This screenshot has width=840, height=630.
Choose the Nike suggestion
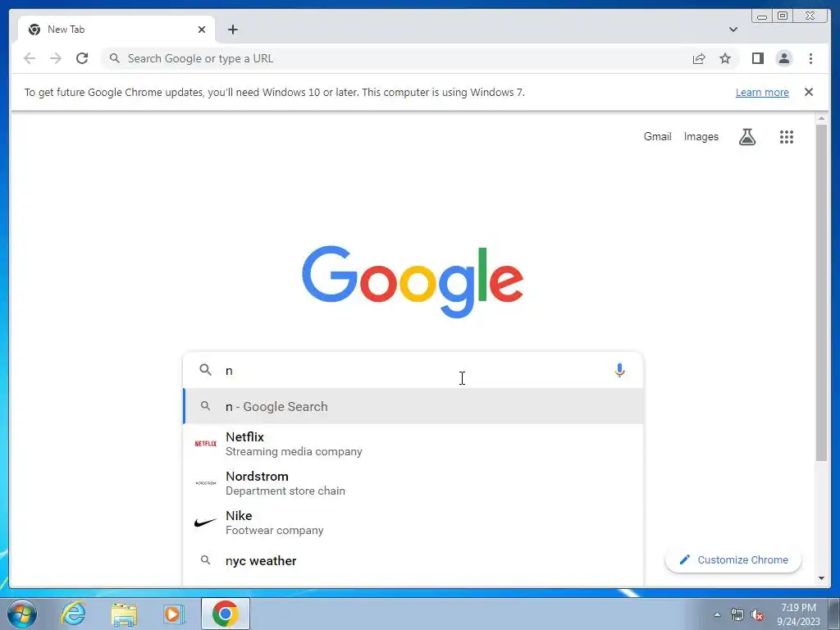click(413, 523)
